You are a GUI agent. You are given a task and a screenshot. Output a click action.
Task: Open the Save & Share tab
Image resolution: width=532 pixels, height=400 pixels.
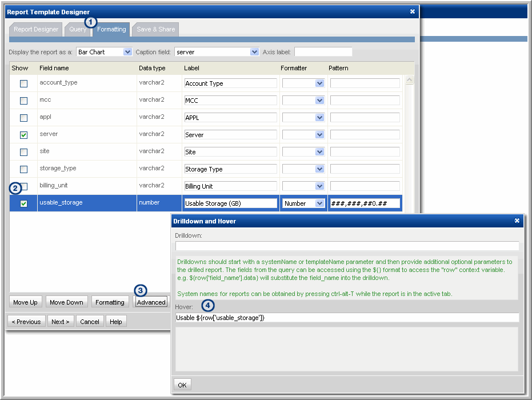point(155,29)
